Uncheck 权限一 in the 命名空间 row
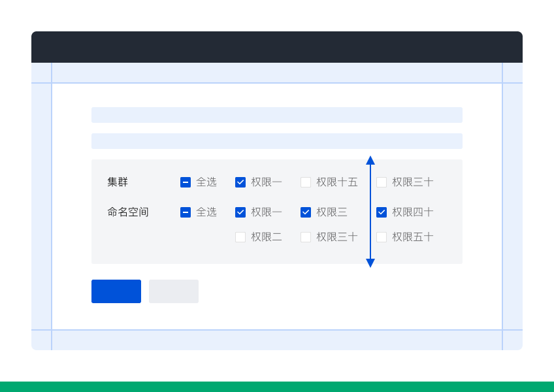This screenshot has height=392, width=554. pos(240,212)
